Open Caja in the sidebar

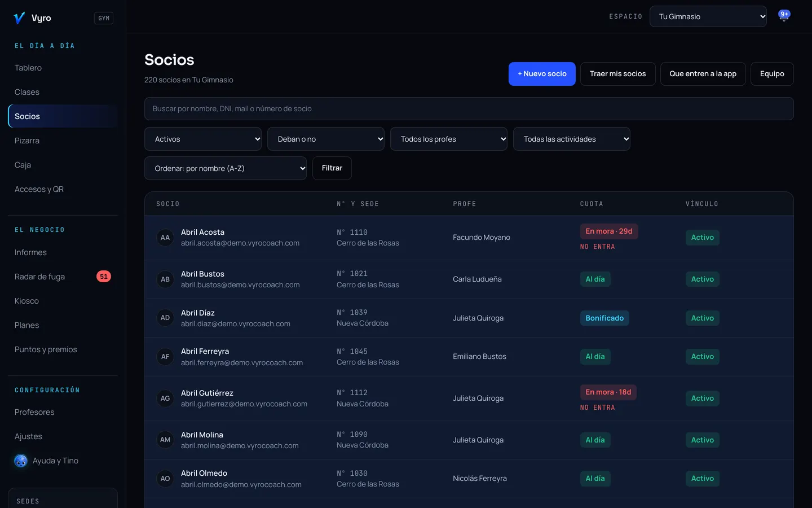click(63, 165)
